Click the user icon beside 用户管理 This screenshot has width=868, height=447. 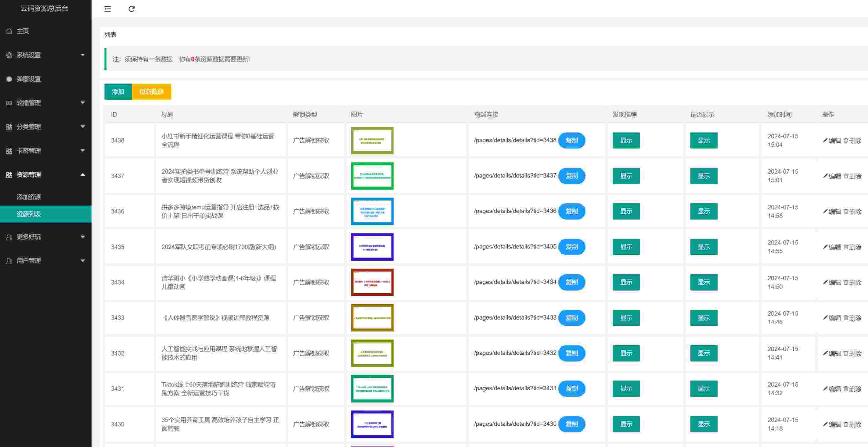(x=9, y=261)
